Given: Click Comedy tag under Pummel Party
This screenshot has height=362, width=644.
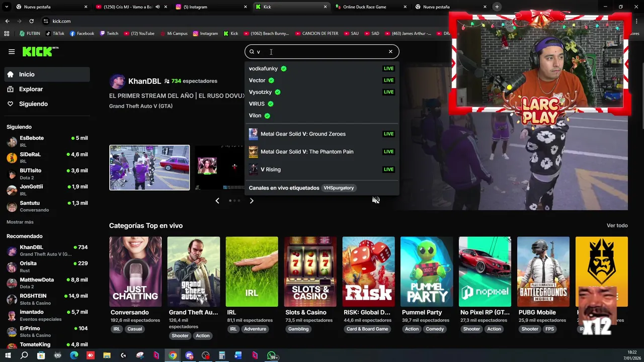Looking at the screenshot, I should click(x=435, y=329).
